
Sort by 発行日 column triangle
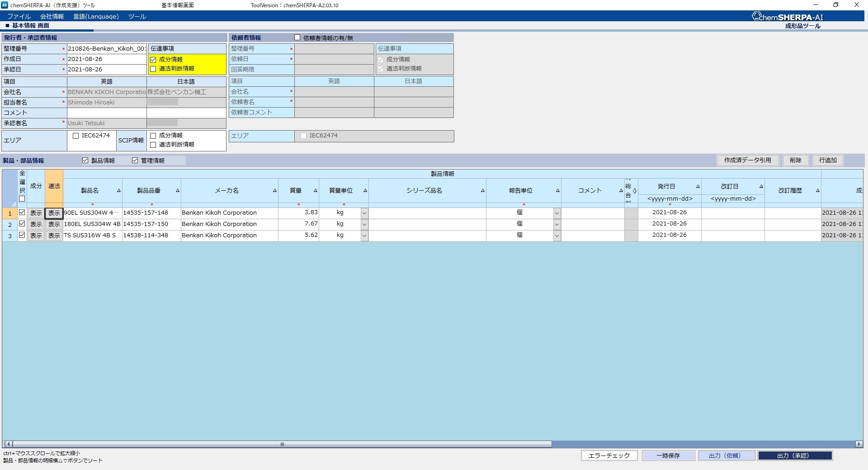[698, 186]
